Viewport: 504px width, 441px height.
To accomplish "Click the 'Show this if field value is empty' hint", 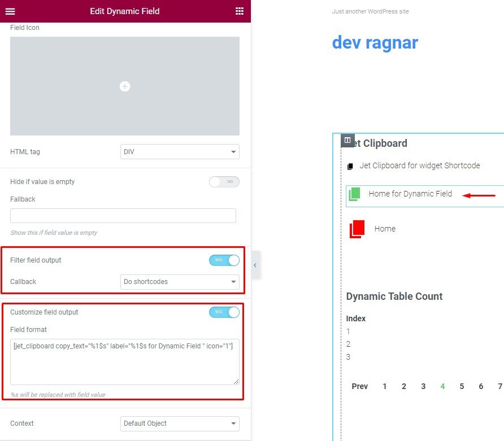I will click(x=54, y=233).
